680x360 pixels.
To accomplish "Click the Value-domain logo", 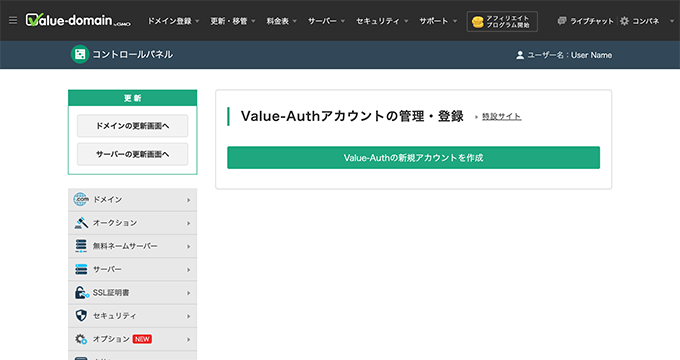I will [x=78, y=20].
